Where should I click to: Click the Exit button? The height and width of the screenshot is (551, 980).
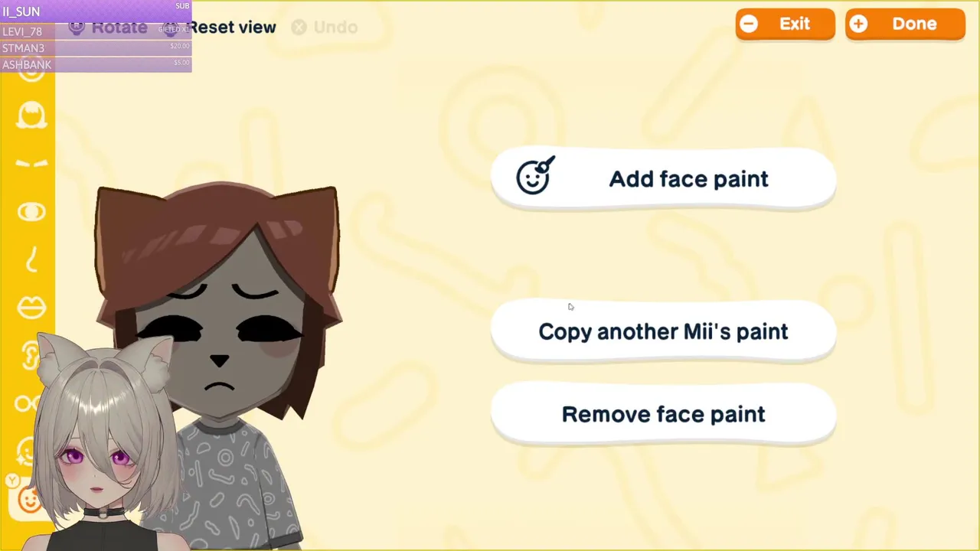785,24
